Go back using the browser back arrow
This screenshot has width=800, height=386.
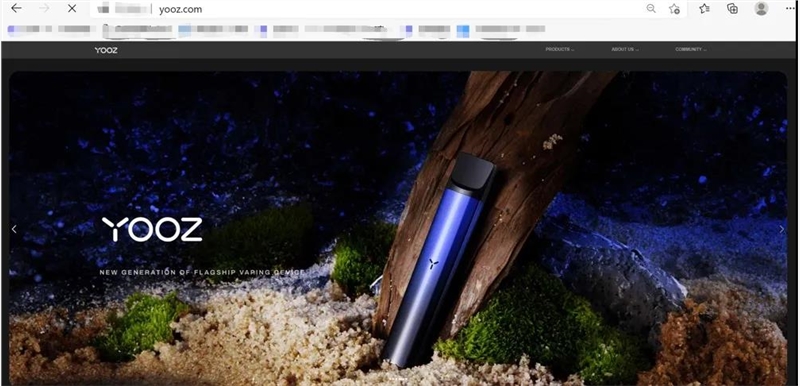tap(16, 8)
